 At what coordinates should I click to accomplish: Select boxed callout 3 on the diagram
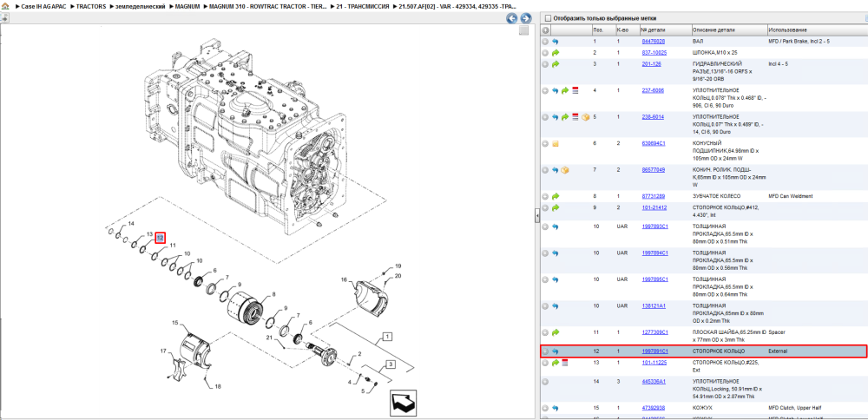click(391, 364)
